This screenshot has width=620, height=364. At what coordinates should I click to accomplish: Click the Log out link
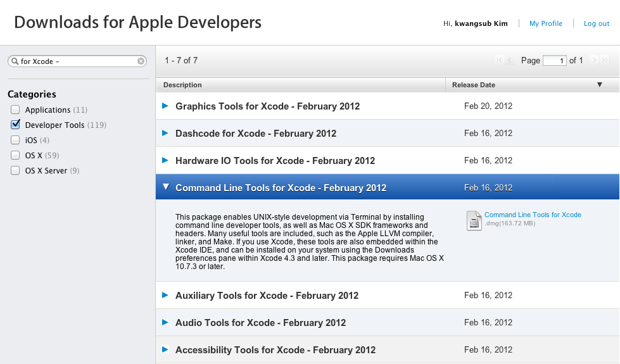597,23
